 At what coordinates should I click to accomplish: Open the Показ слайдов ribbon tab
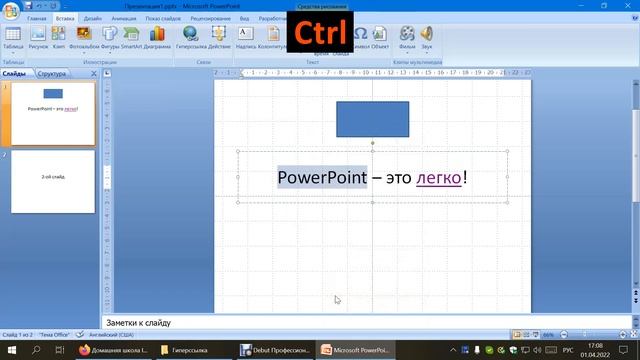point(163,18)
